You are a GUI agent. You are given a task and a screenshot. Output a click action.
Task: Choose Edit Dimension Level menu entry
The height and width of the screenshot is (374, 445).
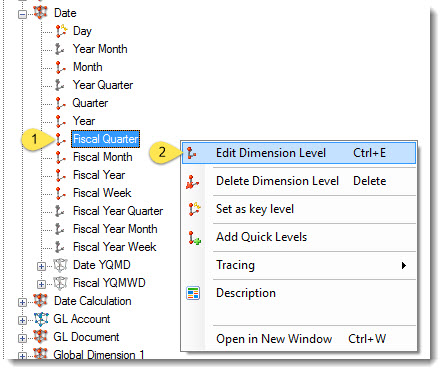tap(299, 153)
